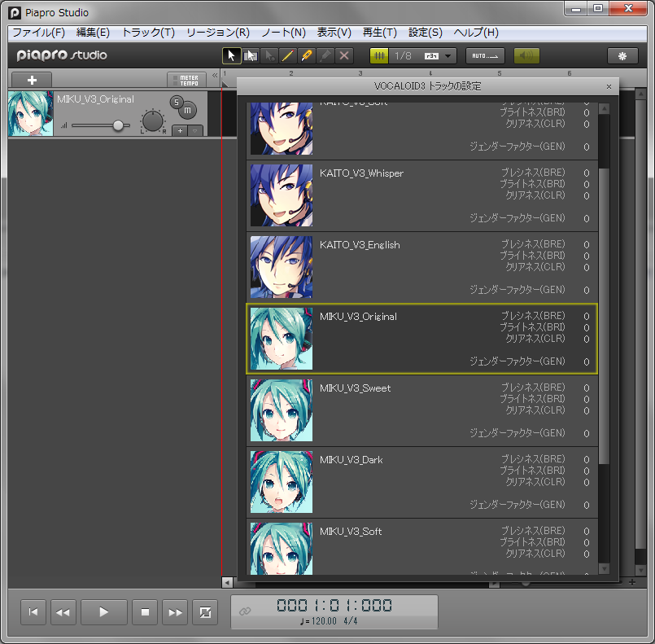Screen dimensions: 655x644
Task: Select the KAITO_V3_English singer name
Action: (360, 245)
